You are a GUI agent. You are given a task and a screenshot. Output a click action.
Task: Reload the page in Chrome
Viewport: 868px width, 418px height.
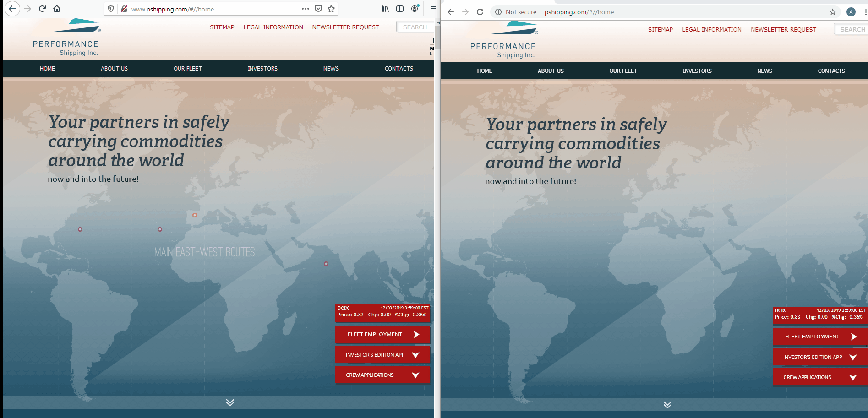[480, 12]
